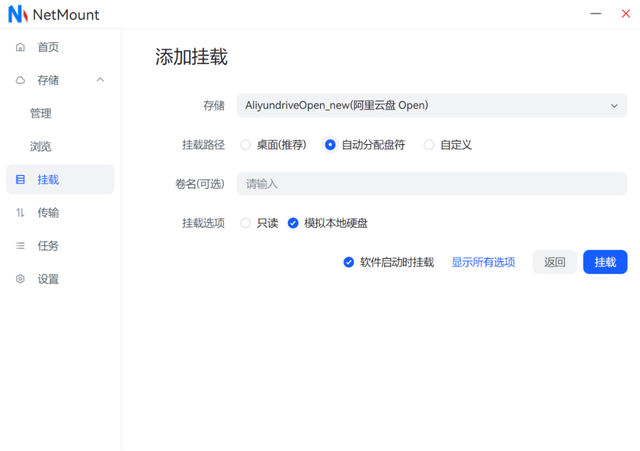Click the NetMount logo icon
The height and width of the screenshot is (451, 640).
point(18,14)
